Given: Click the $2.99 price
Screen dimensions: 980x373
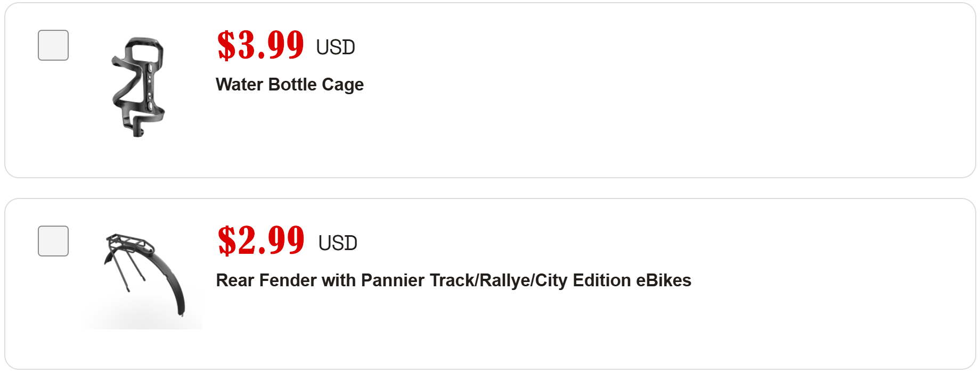Looking at the screenshot, I should [261, 241].
